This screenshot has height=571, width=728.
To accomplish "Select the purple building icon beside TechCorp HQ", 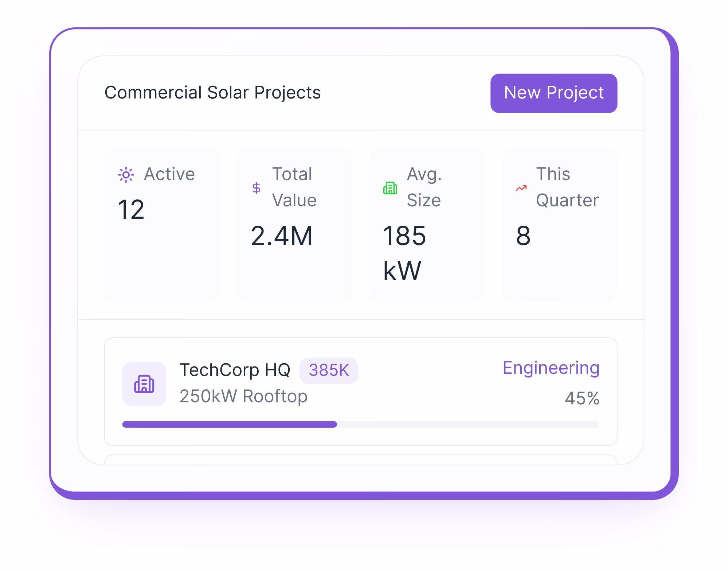I will coord(144,384).
